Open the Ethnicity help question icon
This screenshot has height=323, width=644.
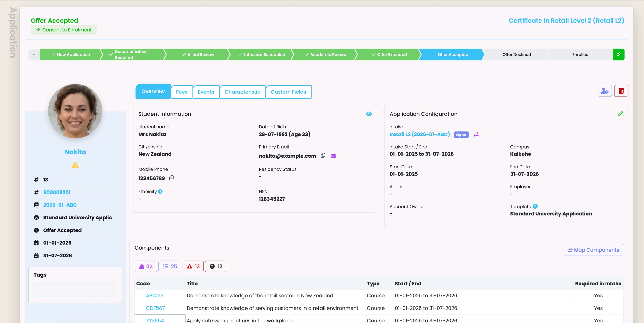pos(160,191)
